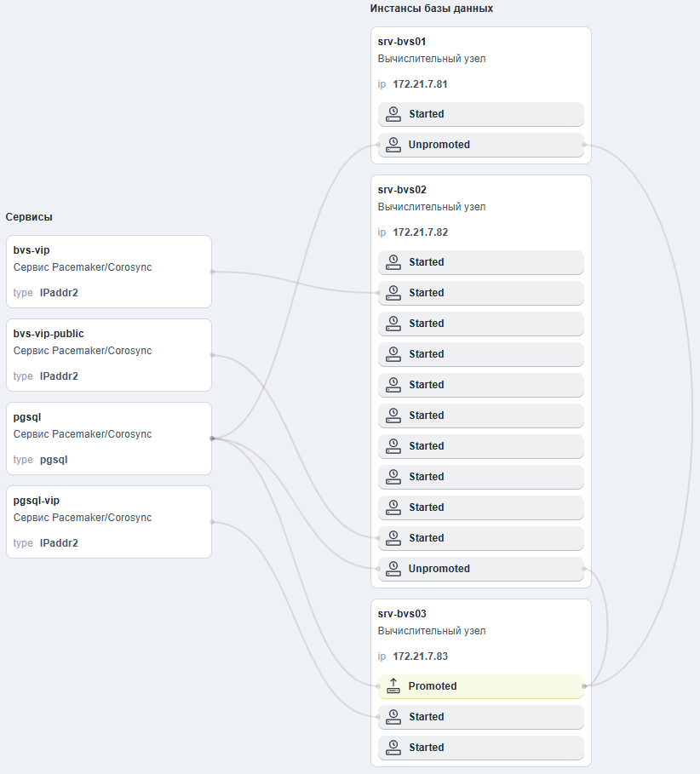Click the connector dot right of Promoted row
The width and height of the screenshot is (700, 774).
click(x=584, y=686)
